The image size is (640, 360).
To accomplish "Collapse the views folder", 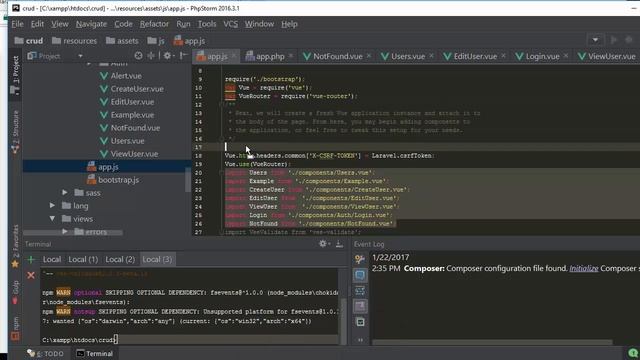I will pos(52,218).
